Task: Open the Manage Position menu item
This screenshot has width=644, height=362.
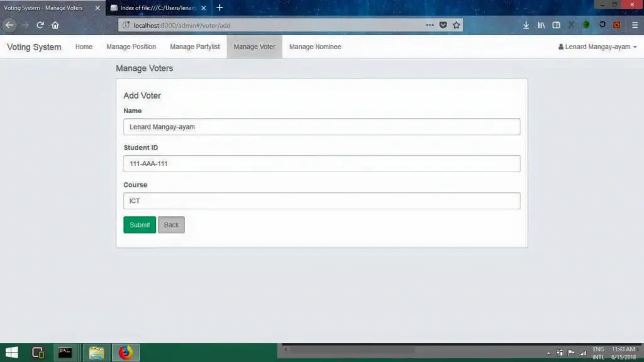Action: pyautogui.click(x=131, y=47)
